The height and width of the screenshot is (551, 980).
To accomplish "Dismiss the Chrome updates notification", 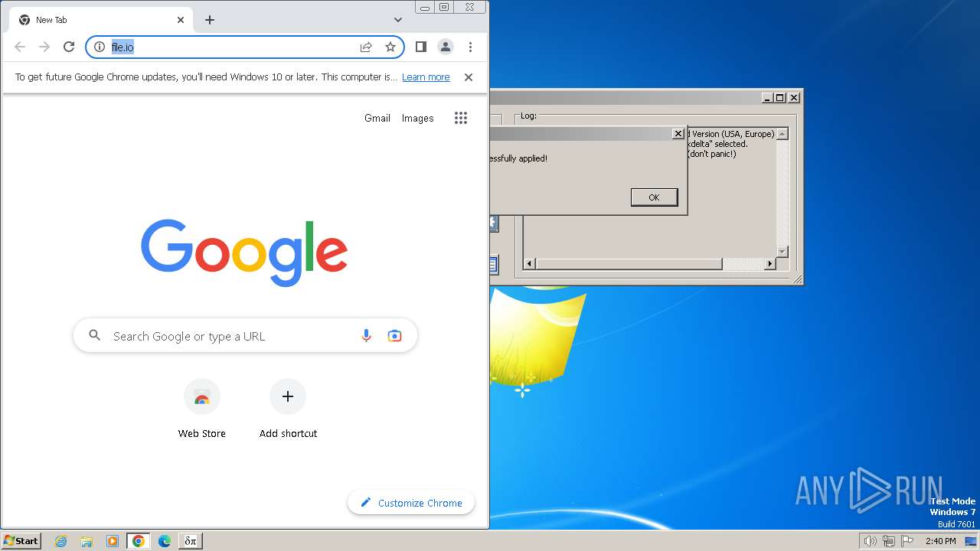I will [x=469, y=77].
